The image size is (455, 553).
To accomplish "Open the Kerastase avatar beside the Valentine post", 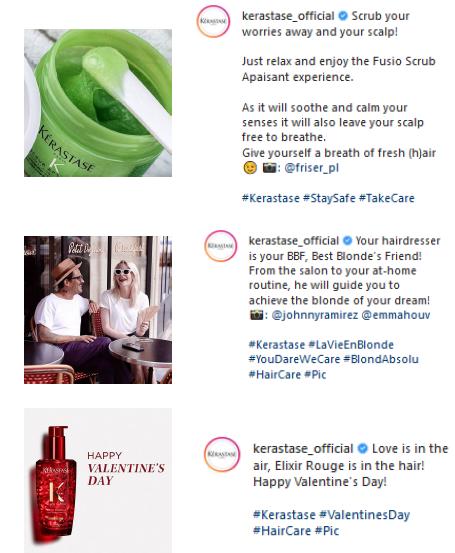I will [222, 454].
